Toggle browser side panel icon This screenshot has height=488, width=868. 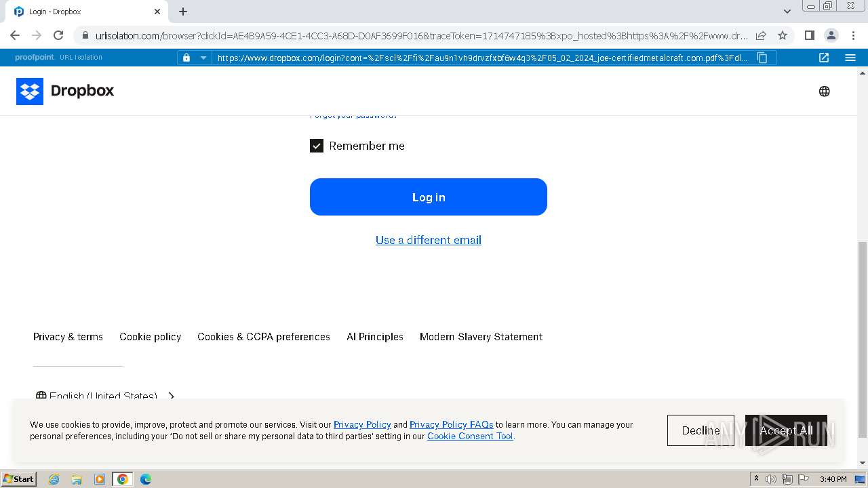click(x=809, y=35)
